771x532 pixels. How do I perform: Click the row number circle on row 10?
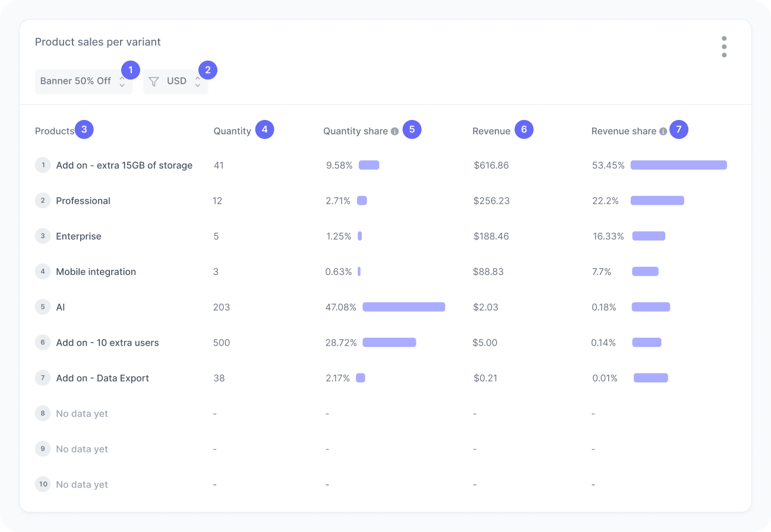[x=42, y=484]
